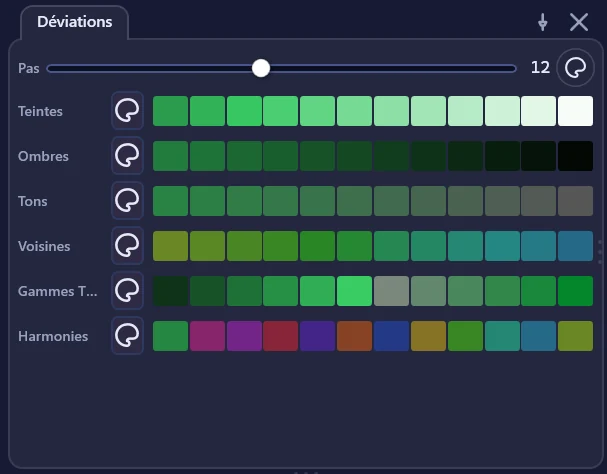Click the Teintes row label
The height and width of the screenshot is (474, 607).
pyautogui.click(x=40, y=112)
